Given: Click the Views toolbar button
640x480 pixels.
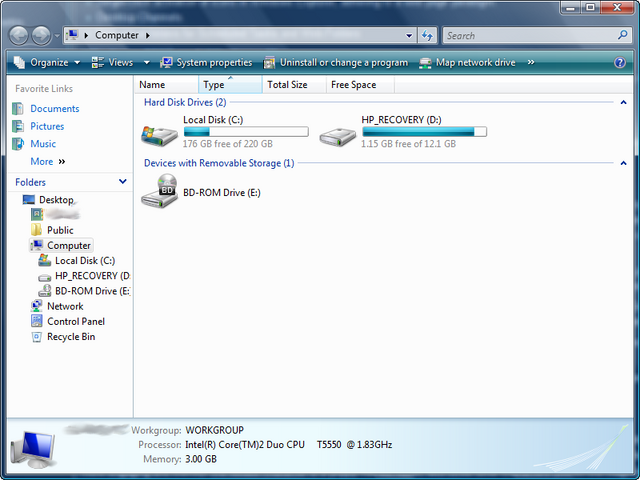Looking at the screenshot, I should point(113,62).
